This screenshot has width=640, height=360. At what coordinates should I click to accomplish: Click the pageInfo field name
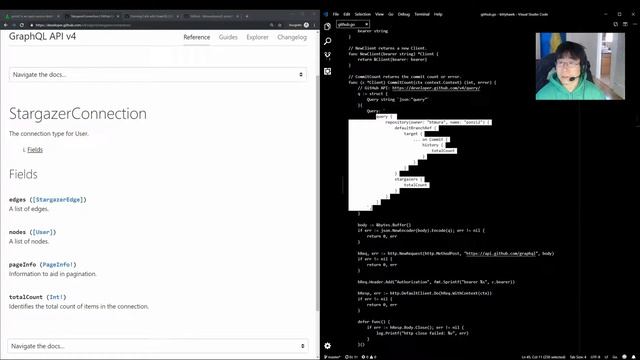[x=22, y=265]
